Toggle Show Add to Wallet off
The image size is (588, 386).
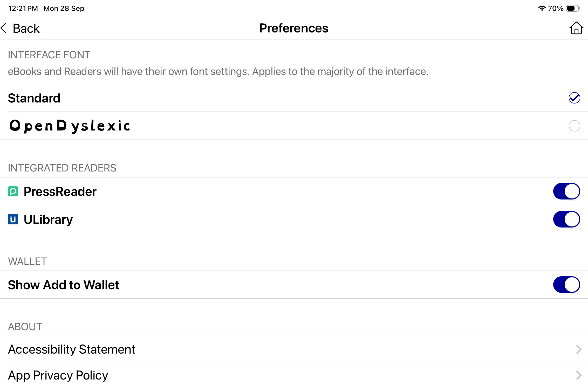pyautogui.click(x=566, y=285)
